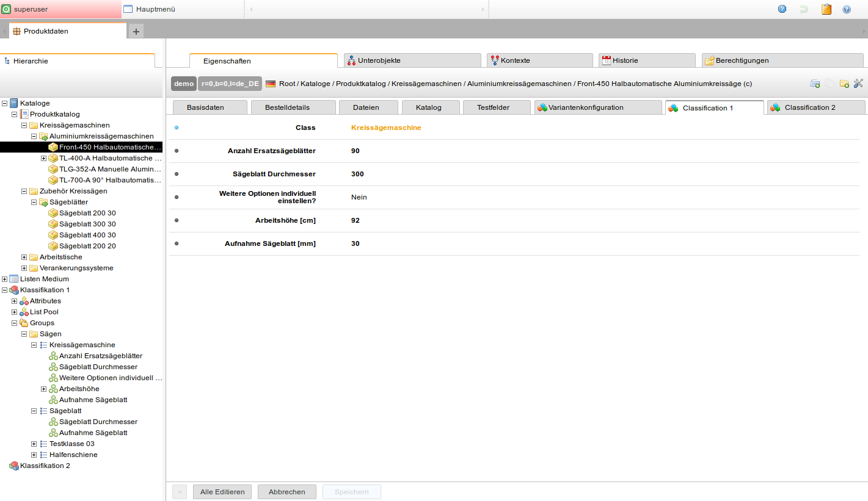Click the Sägeblatt Durchmesser value 300
This screenshot has height=501, width=868.
point(357,174)
